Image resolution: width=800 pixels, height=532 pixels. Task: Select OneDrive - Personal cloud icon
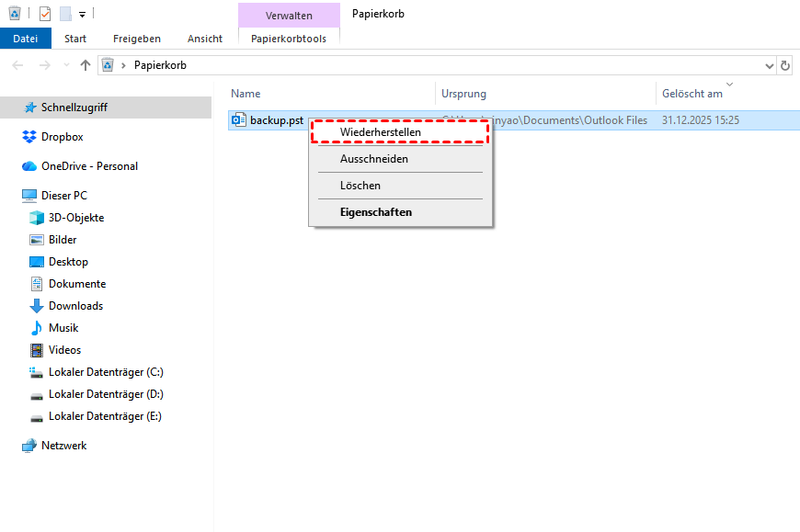coord(29,166)
